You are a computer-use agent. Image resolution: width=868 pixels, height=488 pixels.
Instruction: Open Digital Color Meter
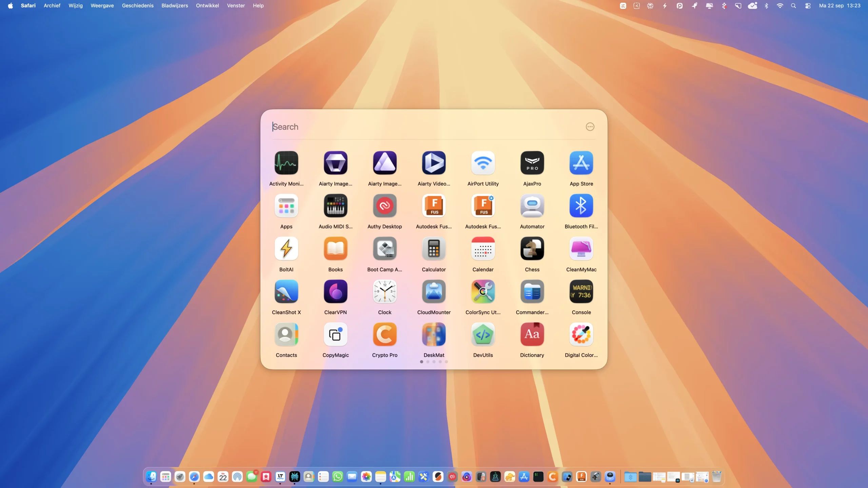[581, 334]
